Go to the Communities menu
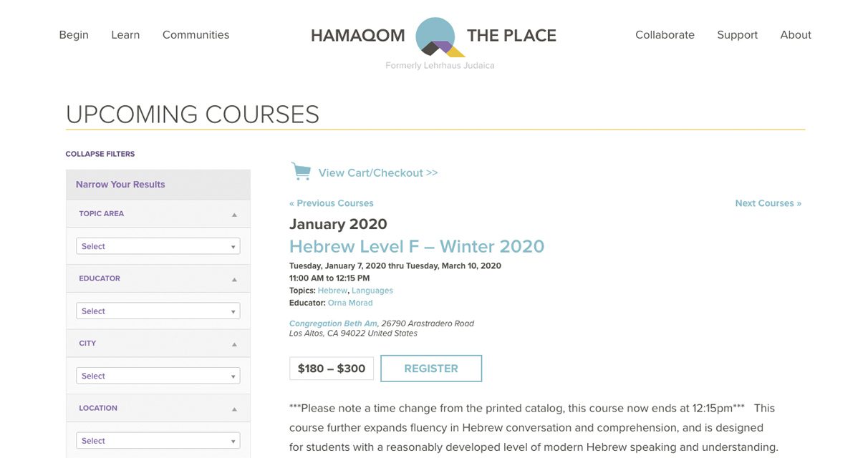This screenshot has width=868, height=458. pos(196,35)
